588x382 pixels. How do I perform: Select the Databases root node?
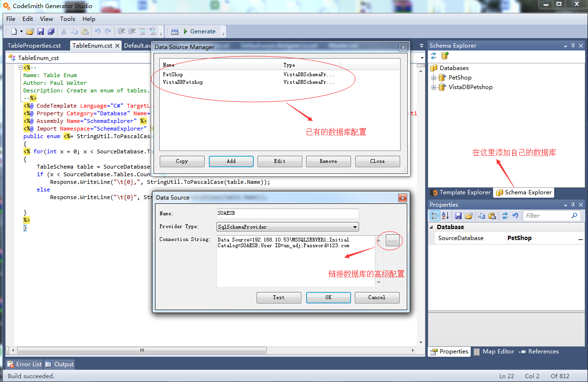tap(454, 68)
